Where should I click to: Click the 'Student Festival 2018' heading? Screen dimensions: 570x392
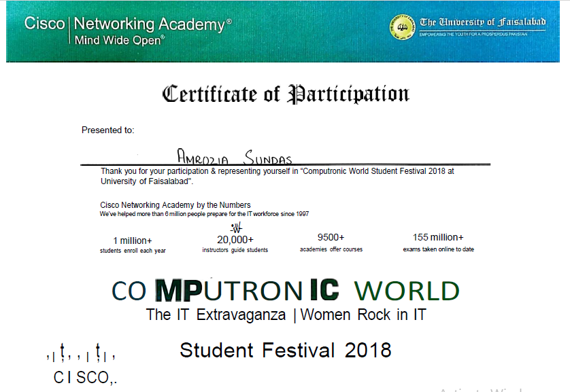coord(286,351)
